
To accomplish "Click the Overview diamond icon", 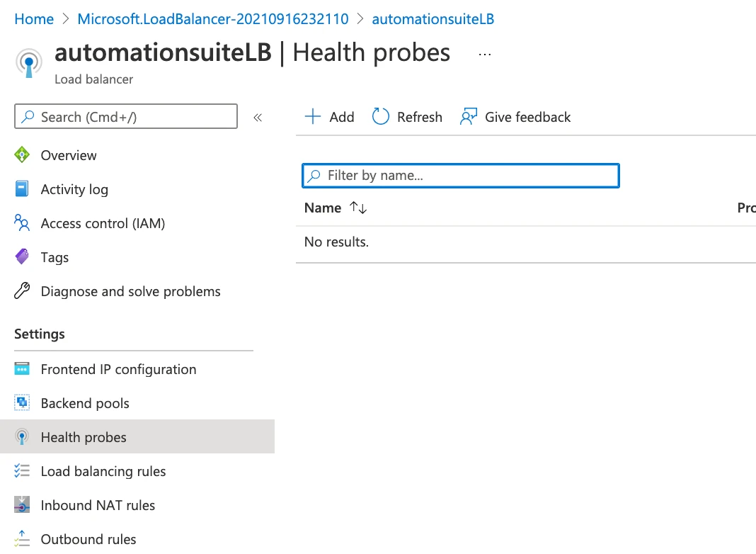I will [x=22, y=155].
